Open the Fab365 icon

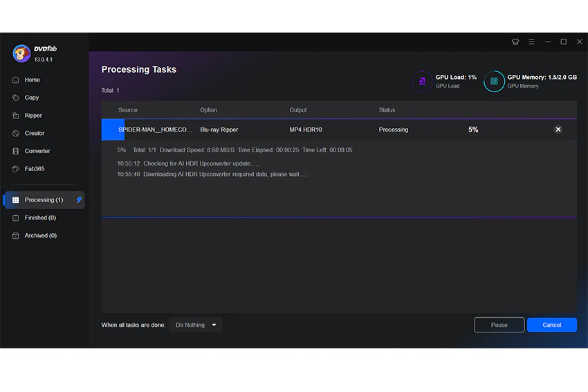[16, 169]
